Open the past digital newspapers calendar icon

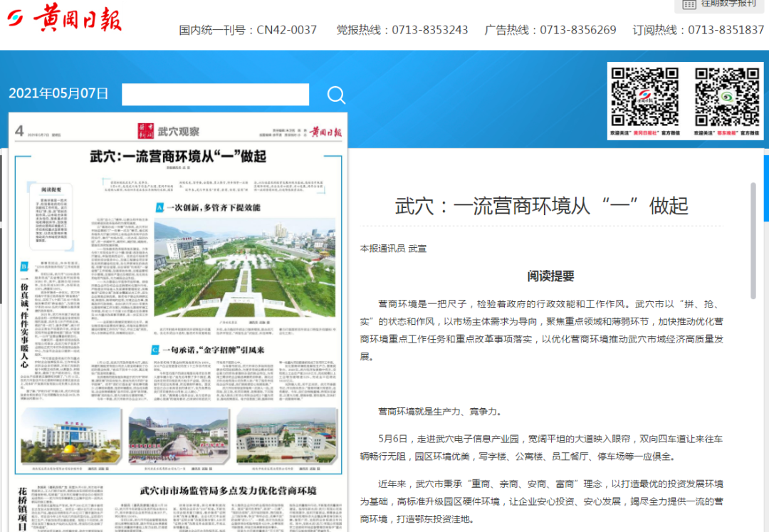click(689, 4)
